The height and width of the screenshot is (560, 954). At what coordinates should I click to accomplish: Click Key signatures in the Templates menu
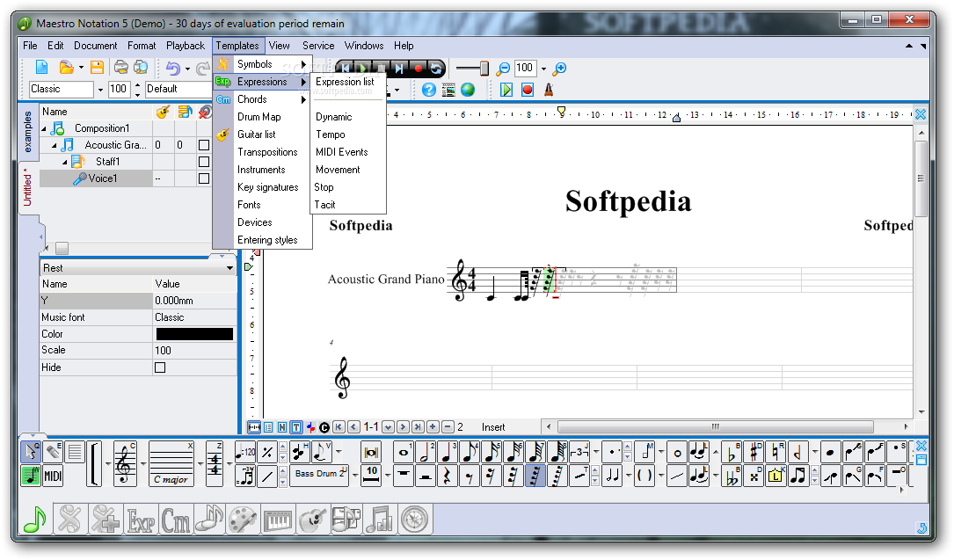pyautogui.click(x=267, y=187)
